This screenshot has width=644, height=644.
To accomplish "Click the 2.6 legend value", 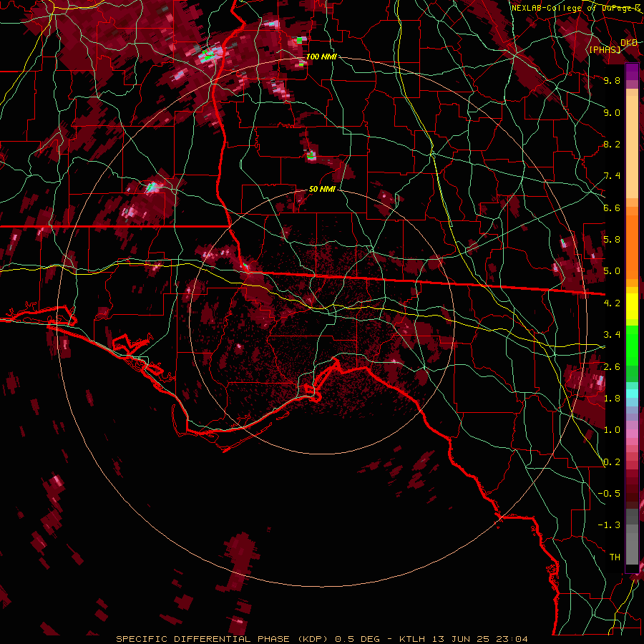I will (x=612, y=367).
